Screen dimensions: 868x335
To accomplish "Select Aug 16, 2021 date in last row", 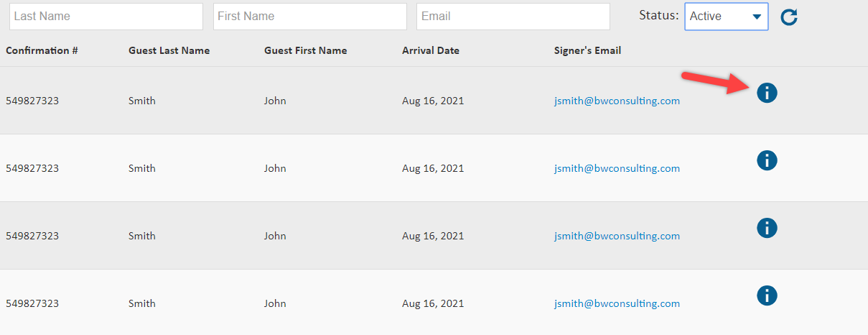I will coord(433,303).
